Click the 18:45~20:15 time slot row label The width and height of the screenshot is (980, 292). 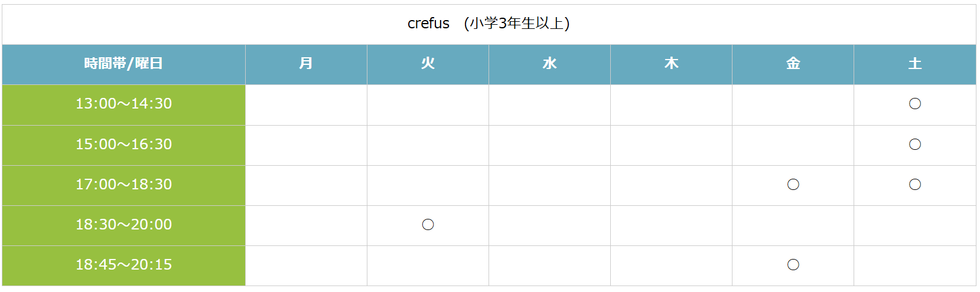click(x=123, y=265)
